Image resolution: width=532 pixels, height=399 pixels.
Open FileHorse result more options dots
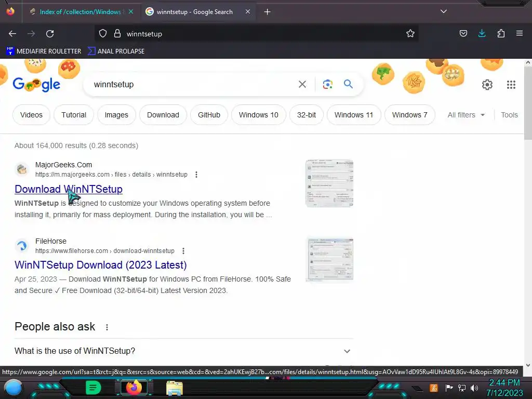[x=183, y=251]
